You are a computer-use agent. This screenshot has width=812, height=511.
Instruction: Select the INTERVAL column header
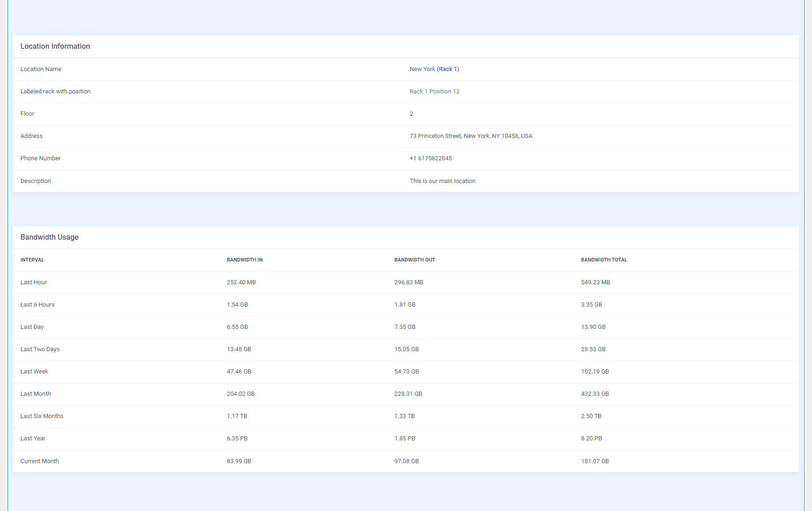click(x=32, y=260)
